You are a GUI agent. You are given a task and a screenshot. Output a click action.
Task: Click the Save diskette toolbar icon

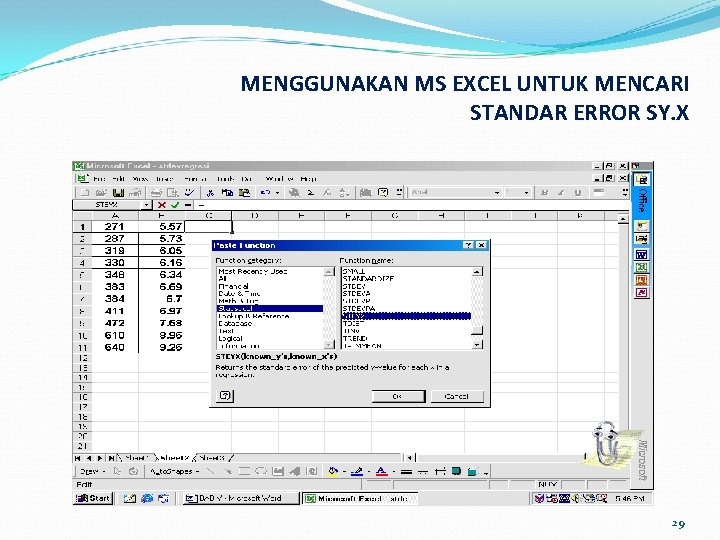(118, 193)
